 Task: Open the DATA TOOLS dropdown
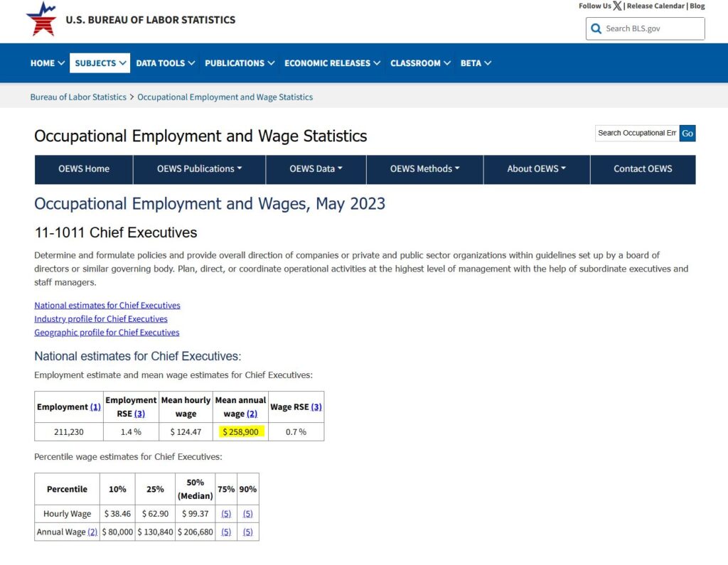(x=165, y=63)
